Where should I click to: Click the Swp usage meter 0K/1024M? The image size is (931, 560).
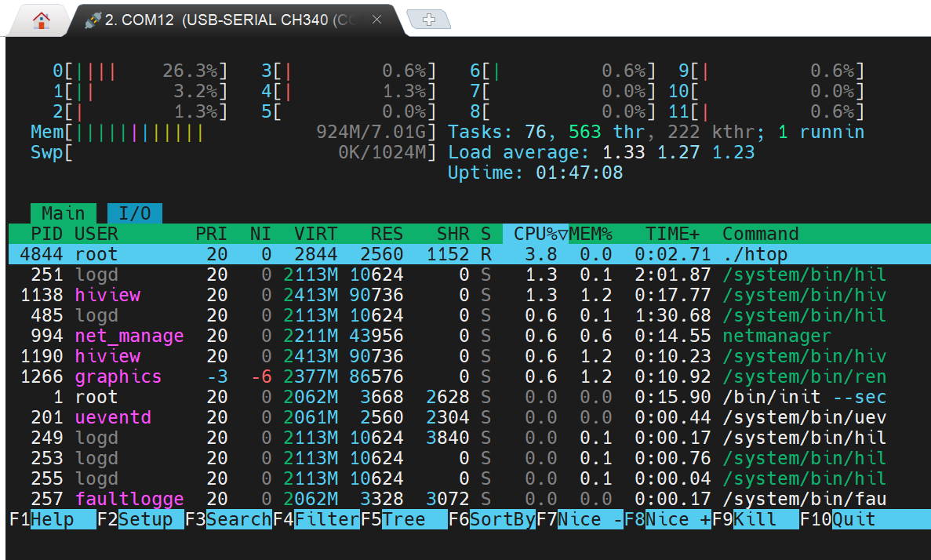tap(234, 152)
